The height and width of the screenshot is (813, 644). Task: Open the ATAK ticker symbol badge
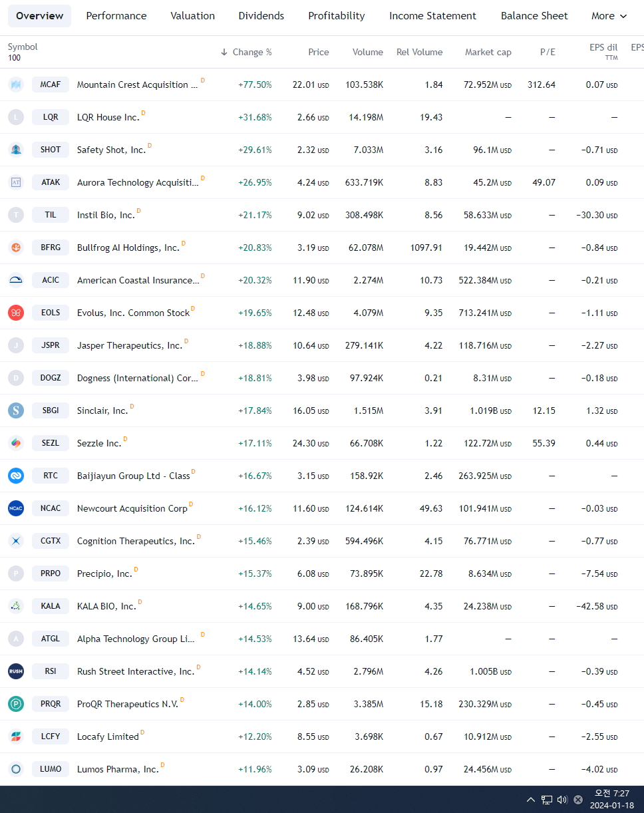point(51,182)
